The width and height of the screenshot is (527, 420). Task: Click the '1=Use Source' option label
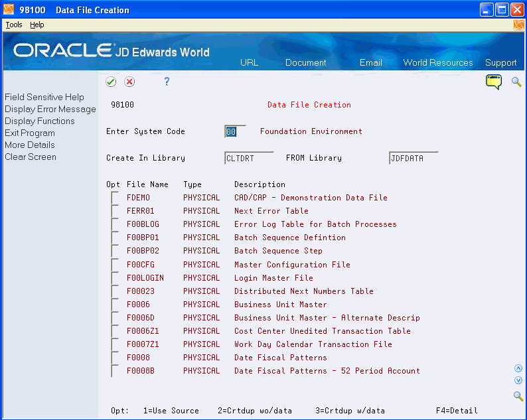171,411
